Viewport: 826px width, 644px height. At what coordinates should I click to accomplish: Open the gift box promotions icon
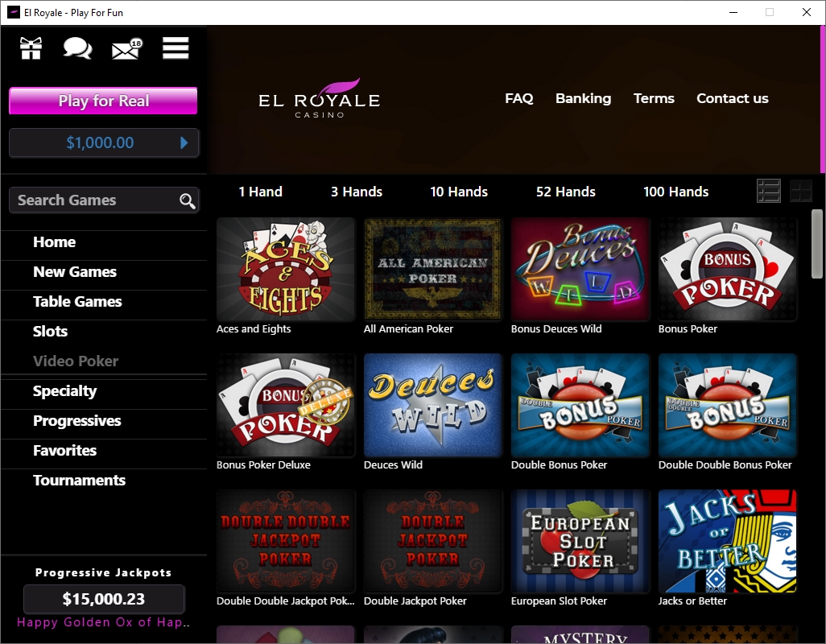tap(31, 48)
